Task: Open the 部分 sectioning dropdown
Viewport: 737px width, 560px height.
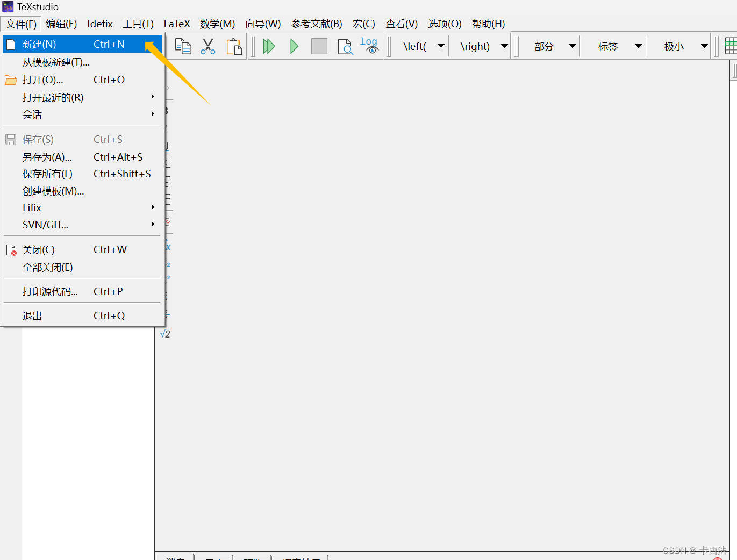Action: (x=572, y=46)
